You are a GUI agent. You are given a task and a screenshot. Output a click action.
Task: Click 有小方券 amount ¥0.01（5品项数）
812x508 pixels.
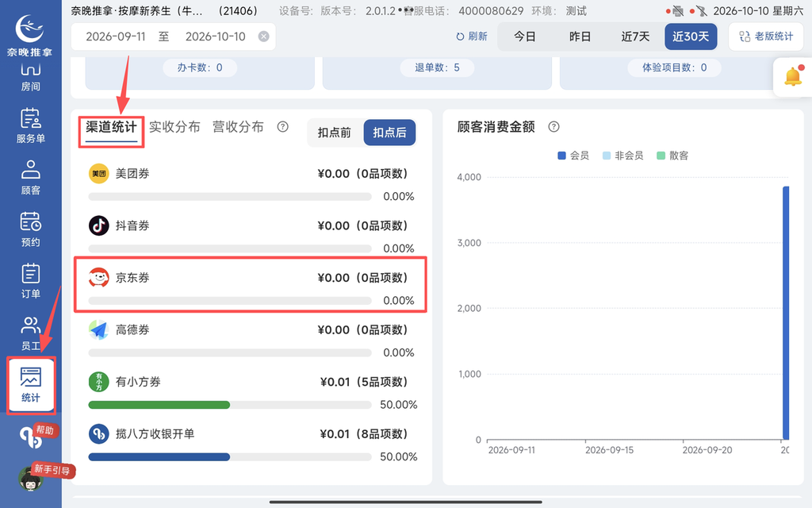365,382
